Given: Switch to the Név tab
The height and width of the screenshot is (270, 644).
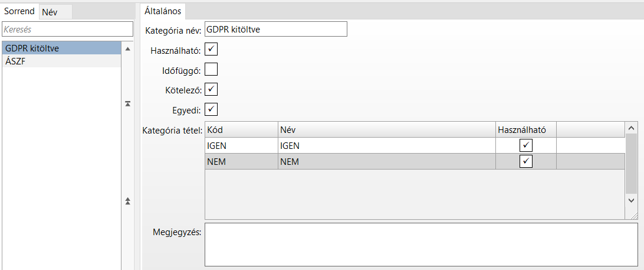Looking at the screenshot, I should (50, 12).
